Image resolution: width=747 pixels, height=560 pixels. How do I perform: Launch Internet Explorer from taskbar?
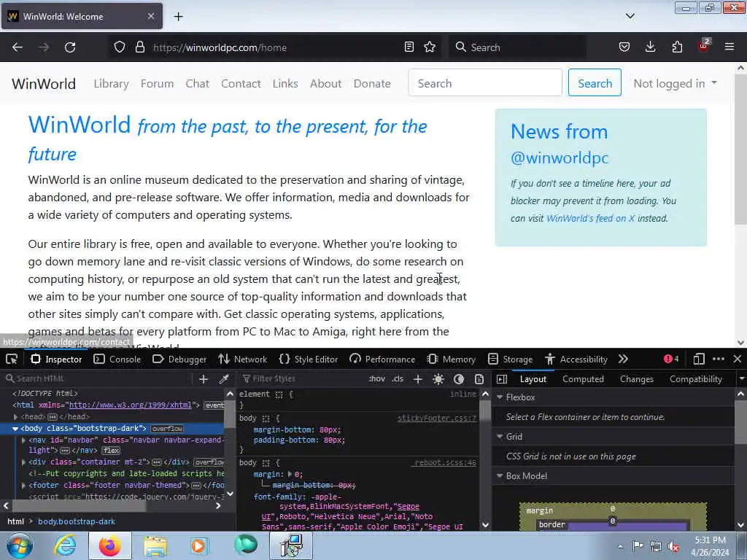coord(65,545)
